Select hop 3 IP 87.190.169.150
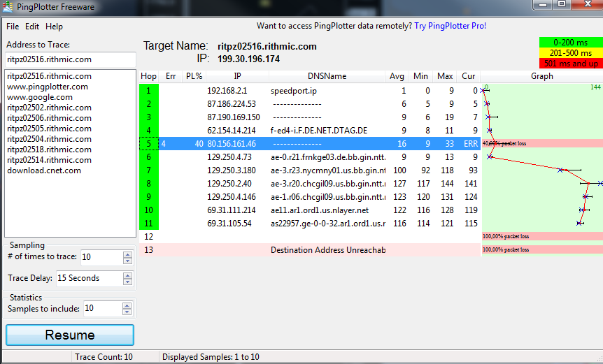The image size is (603, 364). click(234, 117)
